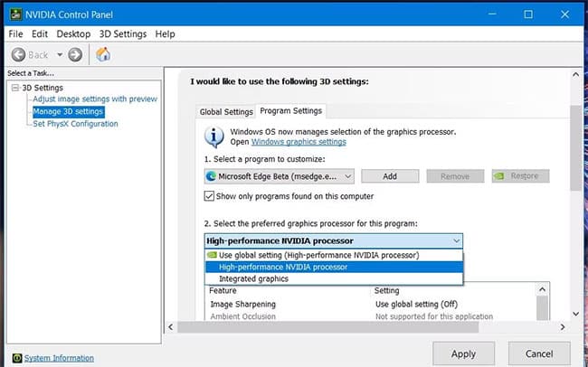Screen dimensions: 588x367
Task: Open Back history dropdown arrow
Action: coord(60,55)
